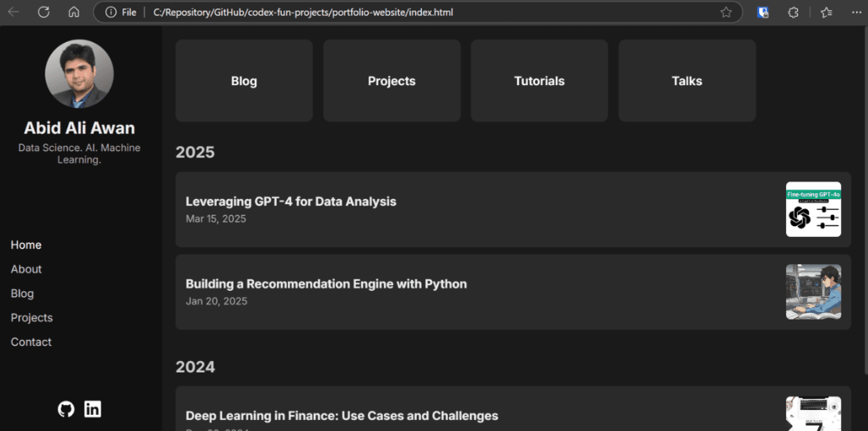
Task: Open the browser settings ellipsis menu
Action: click(856, 12)
